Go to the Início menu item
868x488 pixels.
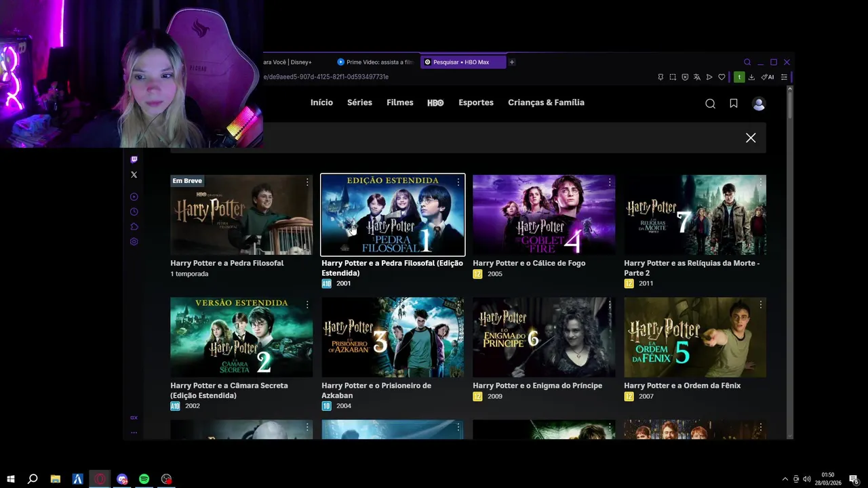point(321,102)
